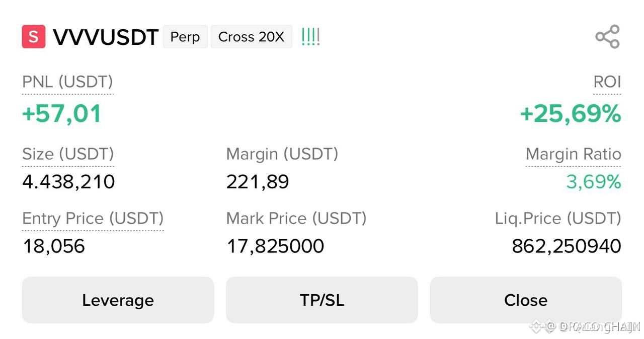
Task: Check the green ADL indicator bars
Action: coord(310,37)
